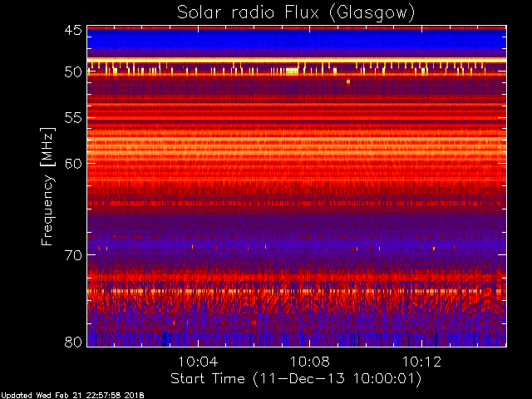The height and width of the screenshot is (399, 532).
Task: Select the 55 frequency tick label
Action: coord(73,118)
